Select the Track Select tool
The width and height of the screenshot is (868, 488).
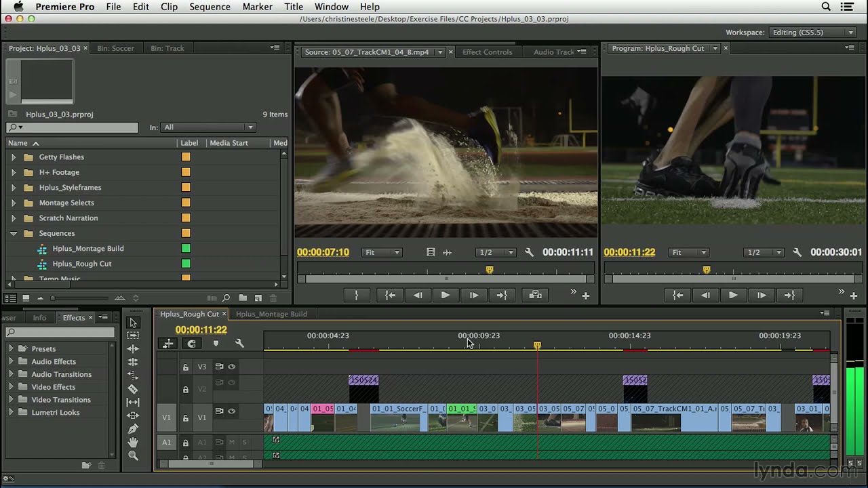tap(133, 335)
